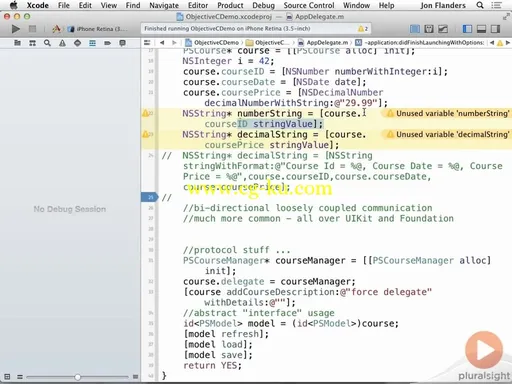The width and height of the screenshot is (512, 384).
Task: Open the File menu
Action: click(x=64, y=5)
